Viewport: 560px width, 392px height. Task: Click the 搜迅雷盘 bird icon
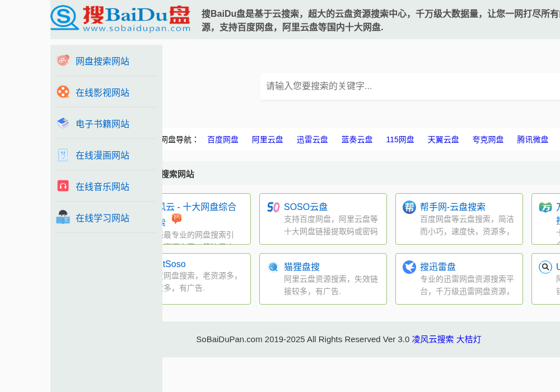409,267
